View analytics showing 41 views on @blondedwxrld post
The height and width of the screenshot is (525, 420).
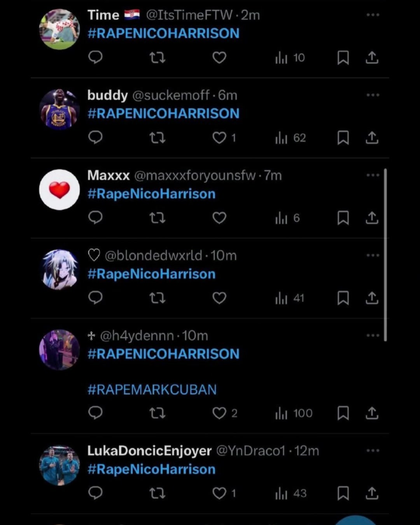pos(290,298)
